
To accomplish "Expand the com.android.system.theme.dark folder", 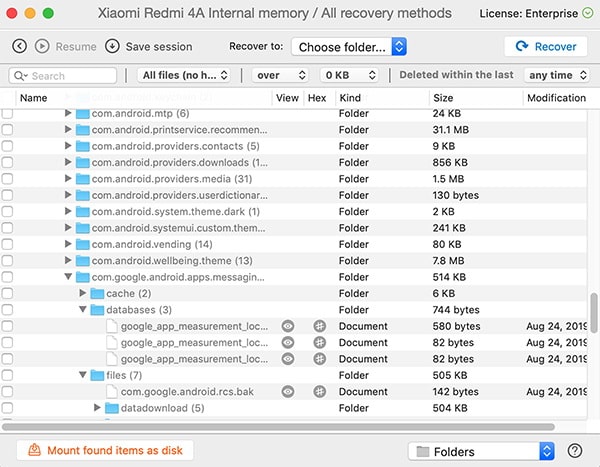I will (68, 211).
